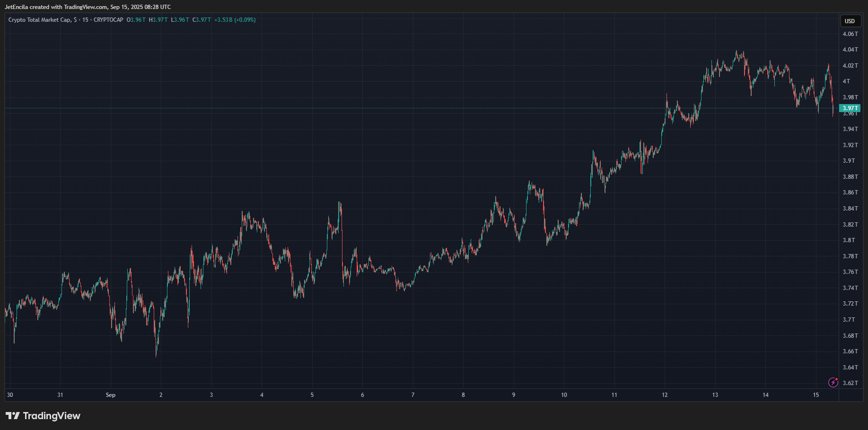Viewport: 868px width, 430px height.
Task: Click the 3.8T level on price scale
Action: [849, 240]
